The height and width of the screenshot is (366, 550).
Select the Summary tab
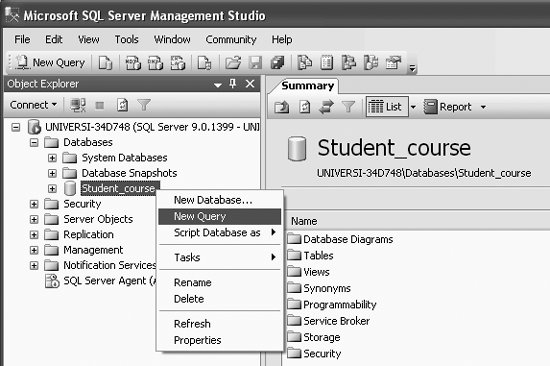click(308, 86)
